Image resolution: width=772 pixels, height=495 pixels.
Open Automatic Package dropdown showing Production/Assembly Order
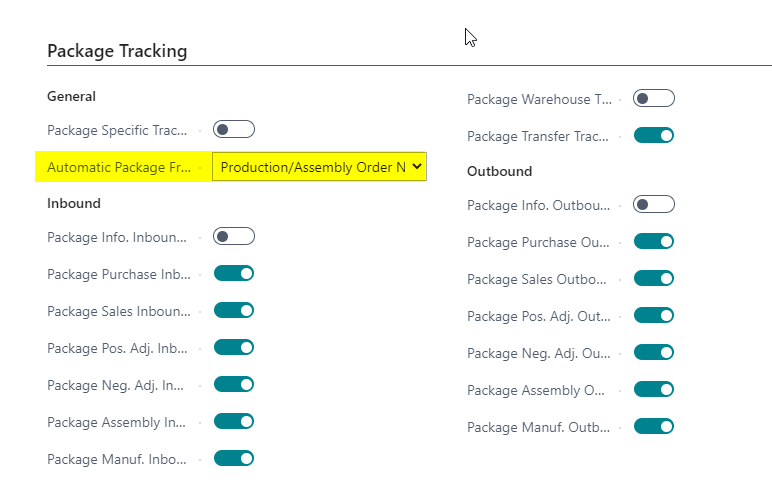coord(319,167)
